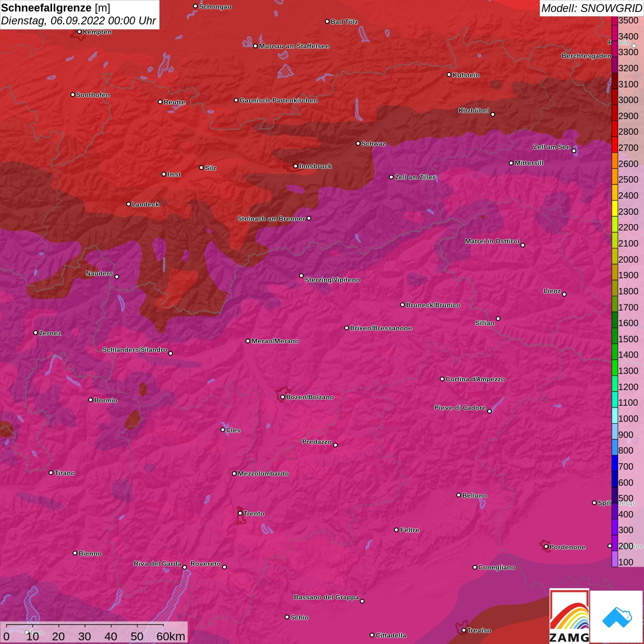Image resolution: width=644 pixels, height=644 pixels.
Task: Click the Garmisch-Partenkirchen label
Action: point(278,100)
